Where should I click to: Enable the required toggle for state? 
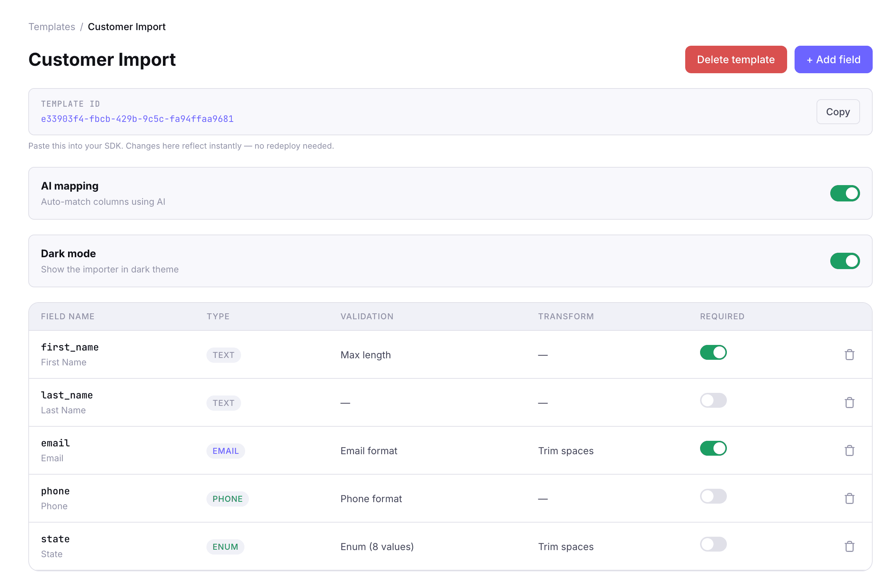click(x=713, y=544)
